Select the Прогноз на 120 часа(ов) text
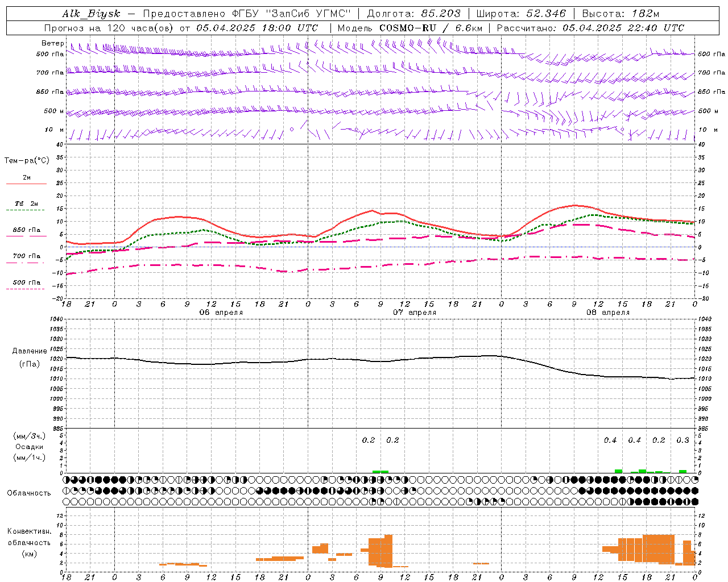Screen dimensions: 728x582 coord(109,28)
